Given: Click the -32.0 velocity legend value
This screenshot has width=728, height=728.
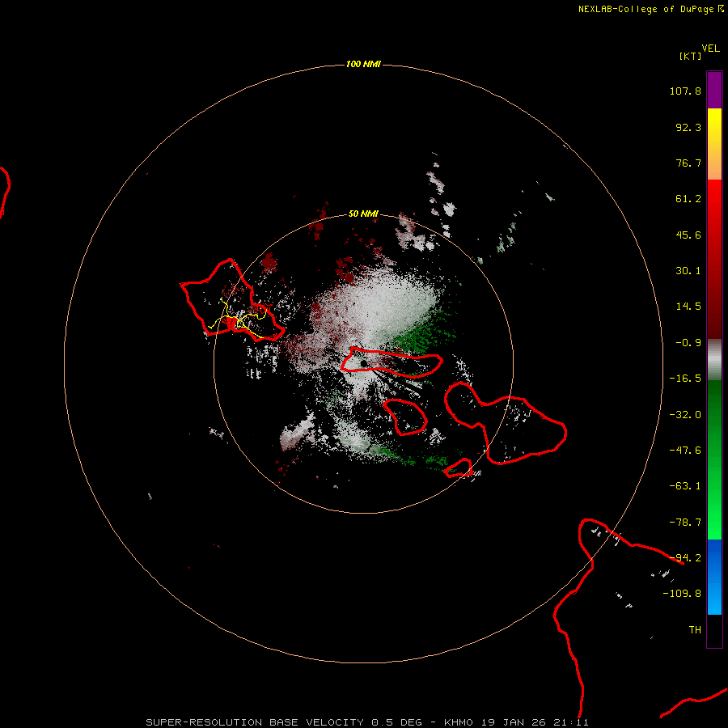Looking at the screenshot, I should click(685, 415).
